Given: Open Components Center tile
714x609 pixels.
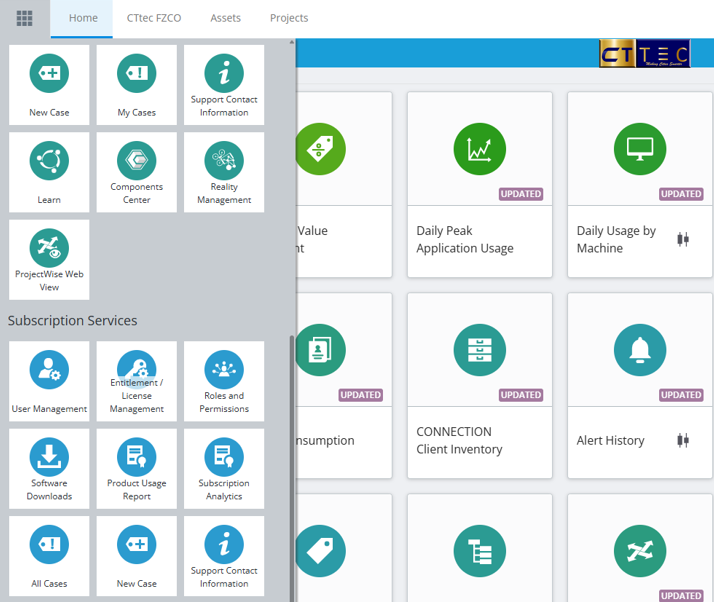Looking at the screenshot, I should pyautogui.click(x=136, y=172).
